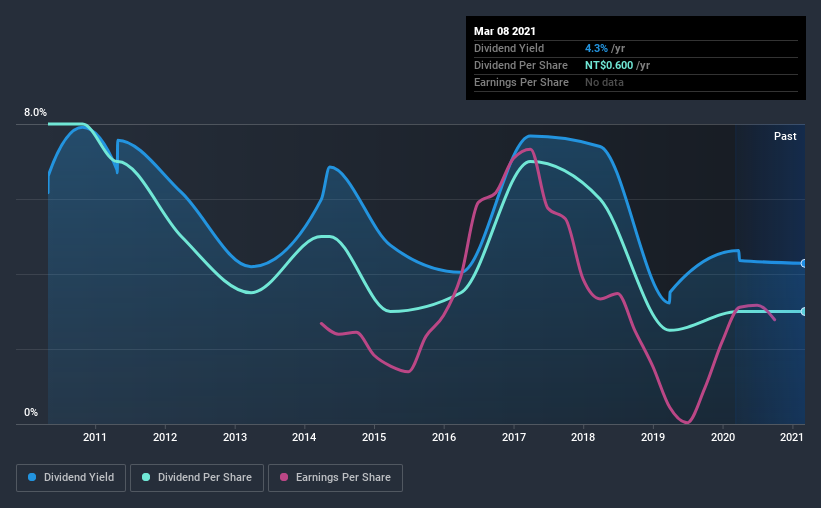Click the 2012 x-axis label

click(165, 437)
